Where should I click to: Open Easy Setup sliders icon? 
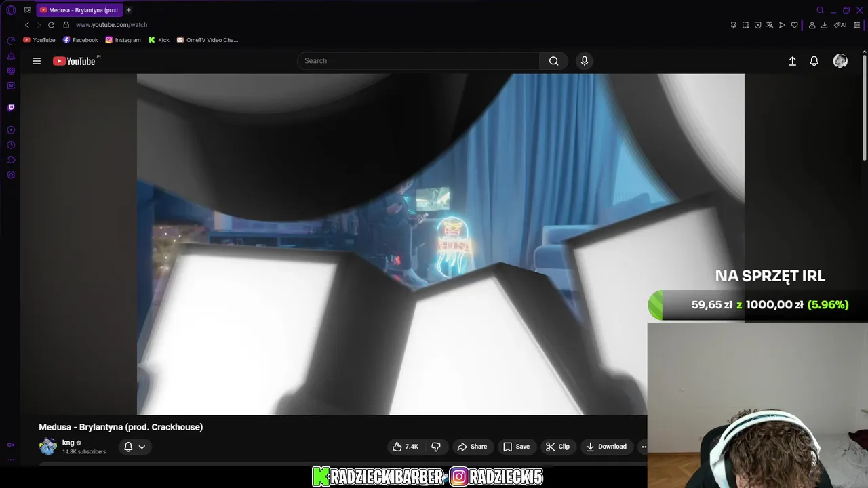pyautogui.click(x=857, y=25)
